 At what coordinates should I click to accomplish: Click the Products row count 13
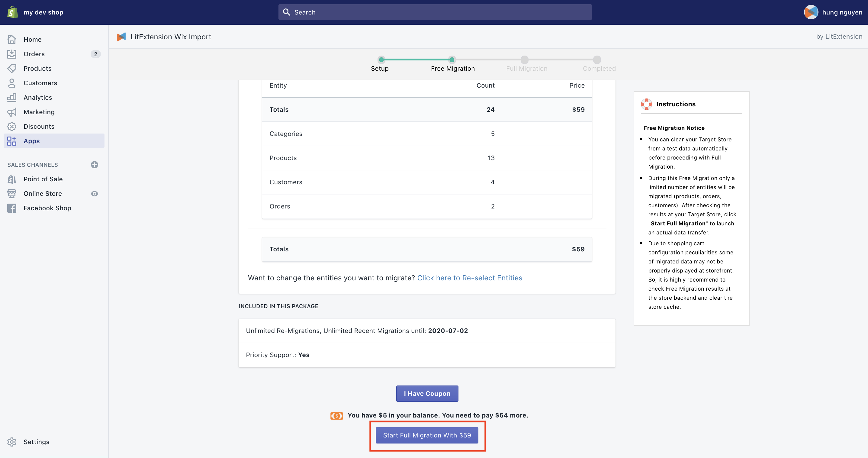491,158
